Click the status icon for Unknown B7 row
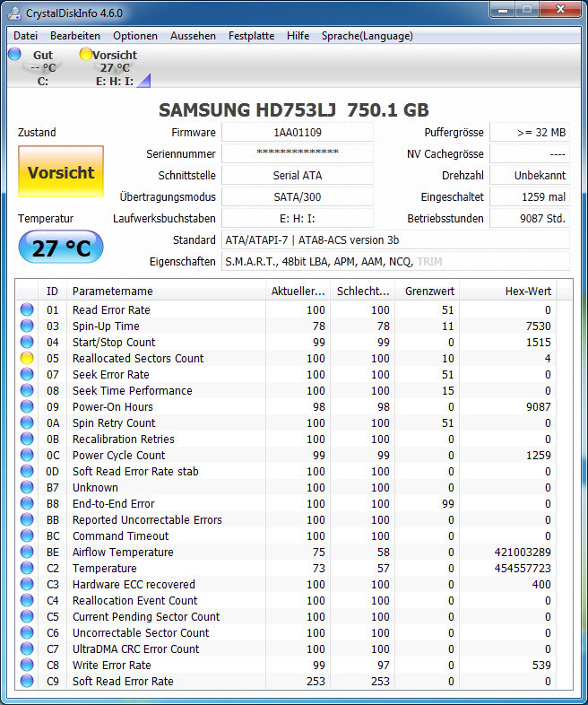This screenshot has width=588, height=705. pyautogui.click(x=27, y=487)
